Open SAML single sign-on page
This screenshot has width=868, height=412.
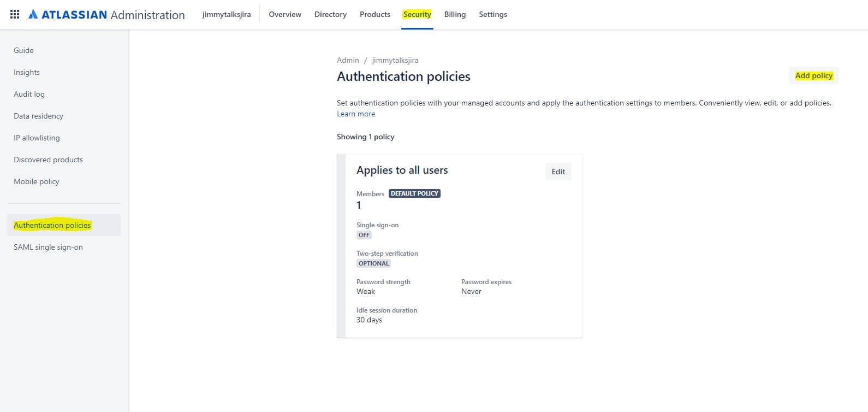coord(64,247)
